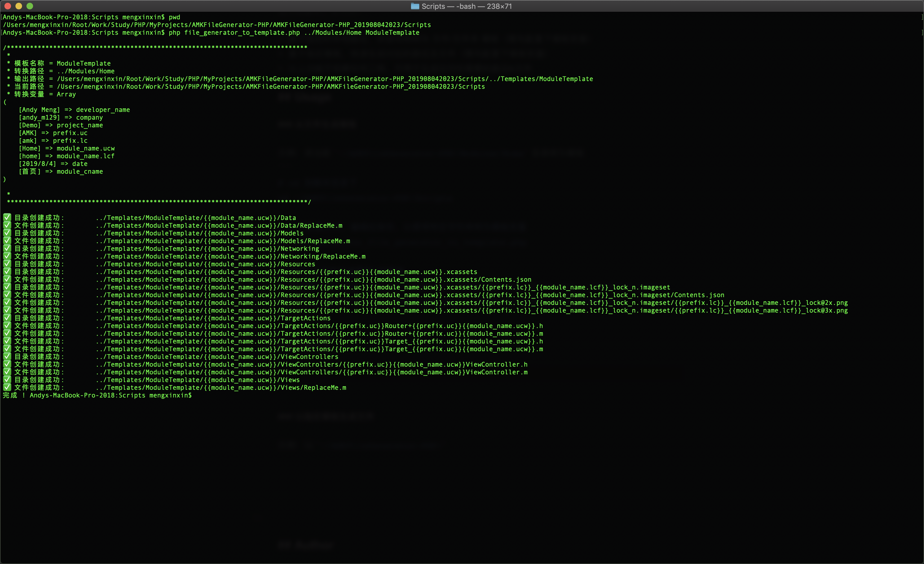Click the 'pwd' command on the first line
Image resolution: width=924 pixels, height=564 pixels.
[x=174, y=17]
